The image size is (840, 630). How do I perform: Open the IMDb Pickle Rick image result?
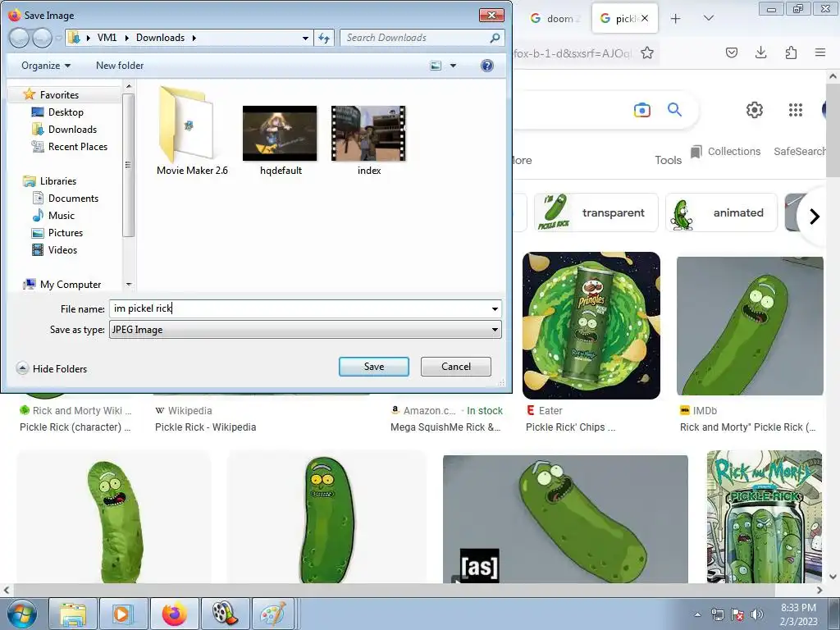[750, 326]
